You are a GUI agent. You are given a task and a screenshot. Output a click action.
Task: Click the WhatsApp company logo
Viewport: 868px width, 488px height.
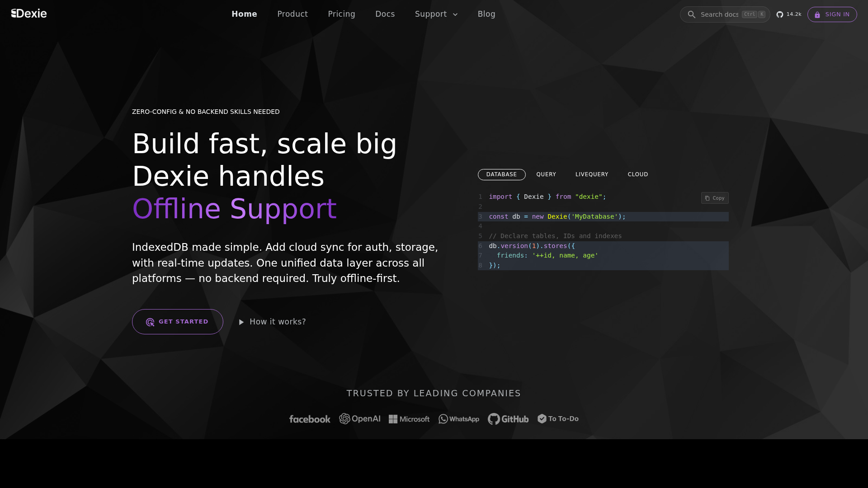click(458, 419)
